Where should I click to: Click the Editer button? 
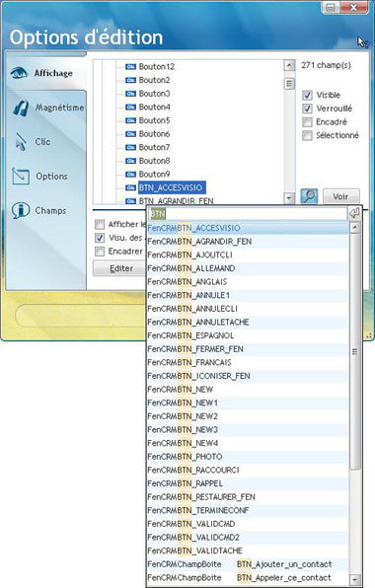tap(120, 268)
